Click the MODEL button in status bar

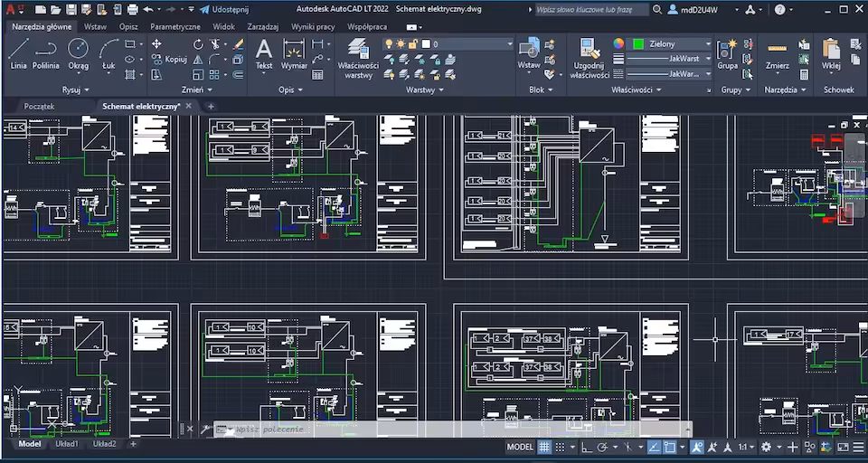click(521, 447)
